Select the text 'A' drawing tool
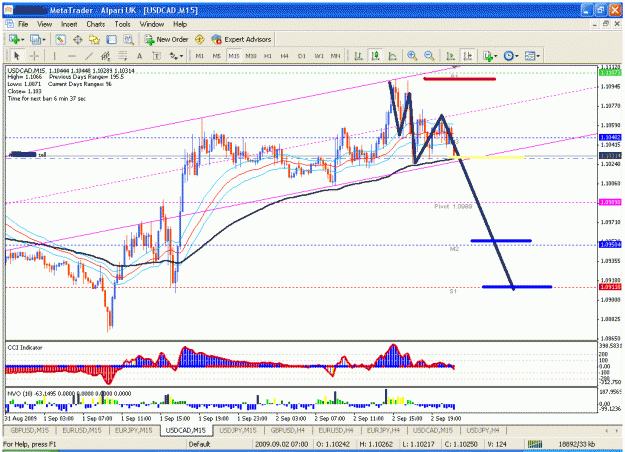625x452 pixels. click(x=140, y=56)
